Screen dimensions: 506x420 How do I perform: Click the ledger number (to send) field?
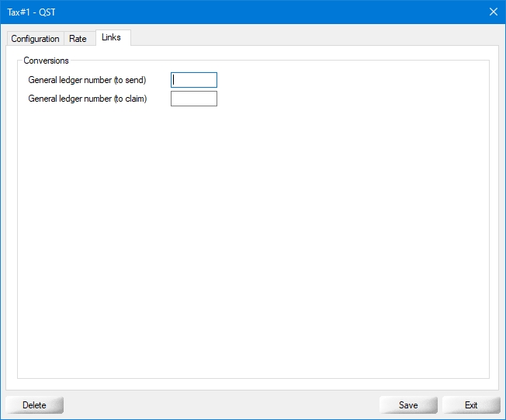(193, 80)
